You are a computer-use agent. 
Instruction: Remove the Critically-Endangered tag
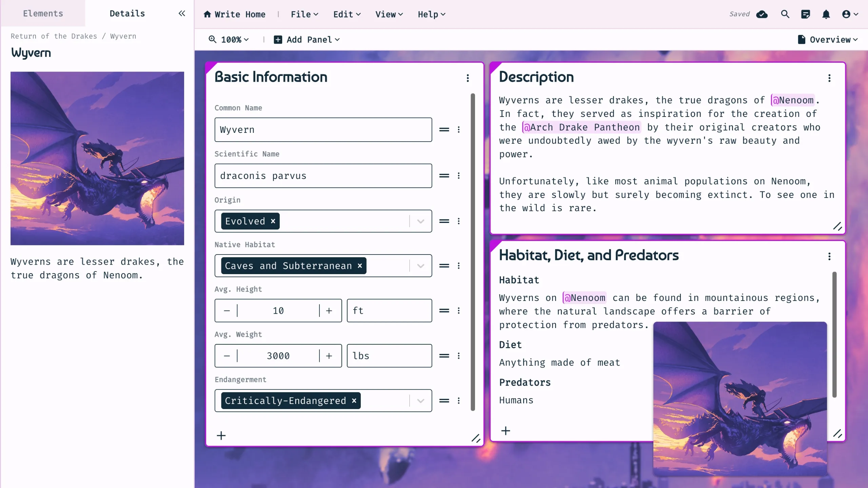click(x=354, y=401)
